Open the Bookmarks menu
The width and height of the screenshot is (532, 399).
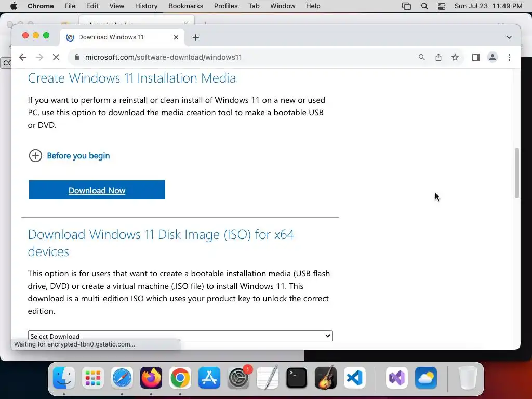[x=185, y=6]
